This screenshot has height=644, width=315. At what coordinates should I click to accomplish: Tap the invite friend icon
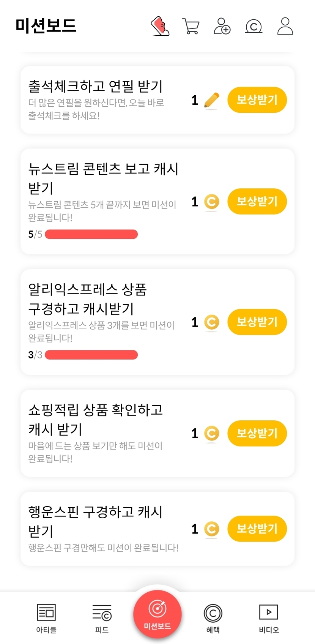click(x=222, y=26)
